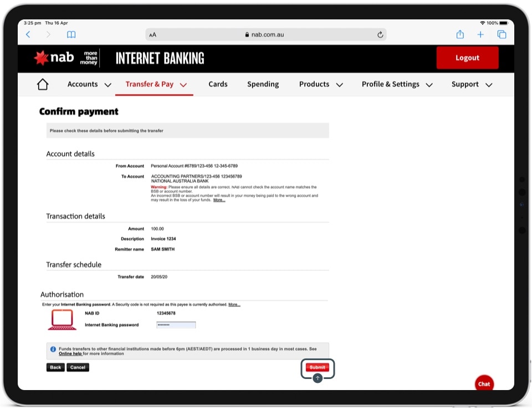Click the NAB home house icon
The width and height of the screenshot is (532, 410).
[43, 84]
